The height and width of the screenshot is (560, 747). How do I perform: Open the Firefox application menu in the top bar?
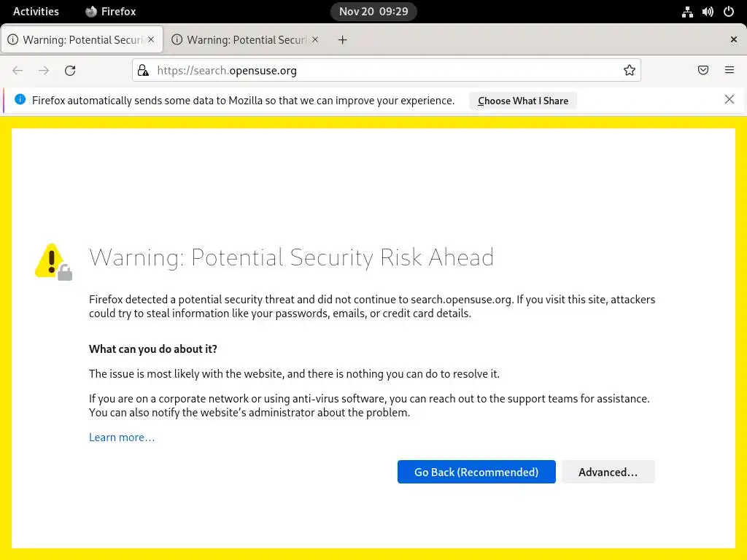pyautogui.click(x=111, y=12)
